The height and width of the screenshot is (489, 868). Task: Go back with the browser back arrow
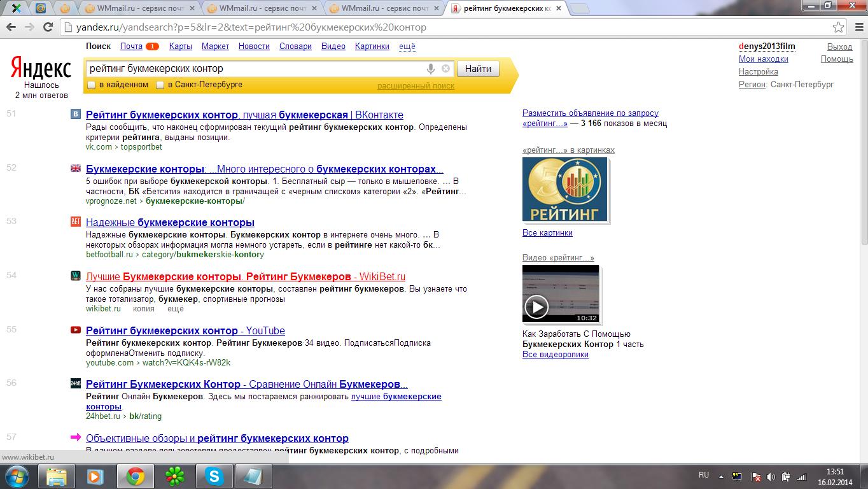[11, 27]
